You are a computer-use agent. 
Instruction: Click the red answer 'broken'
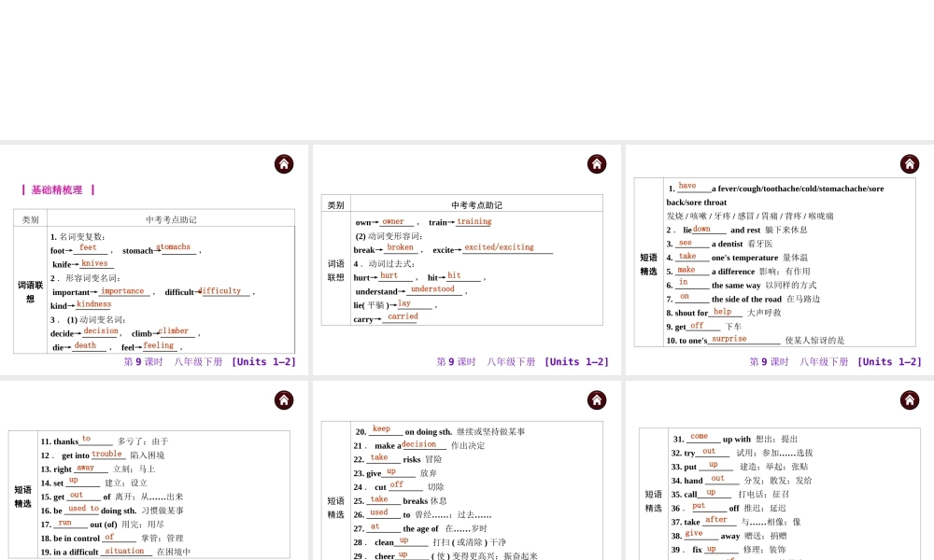tap(400, 247)
